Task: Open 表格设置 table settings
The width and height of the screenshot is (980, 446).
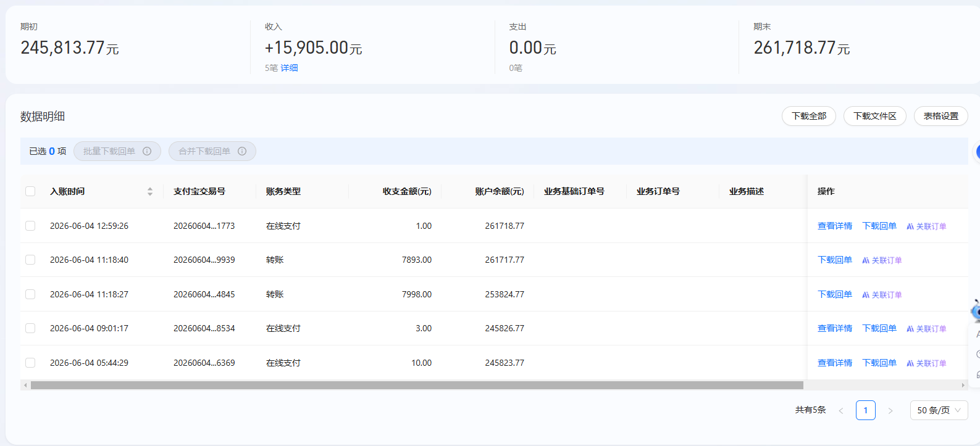Action: [940, 116]
